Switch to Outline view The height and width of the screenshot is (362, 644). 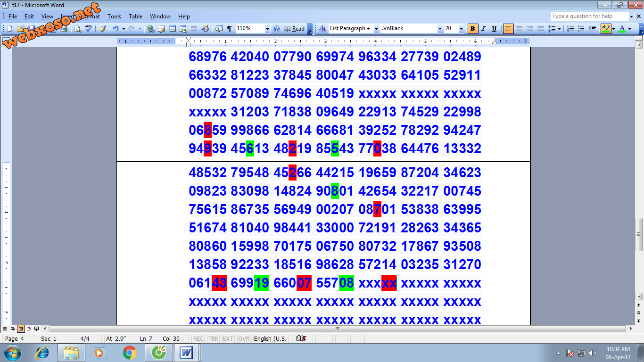point(29,329)
